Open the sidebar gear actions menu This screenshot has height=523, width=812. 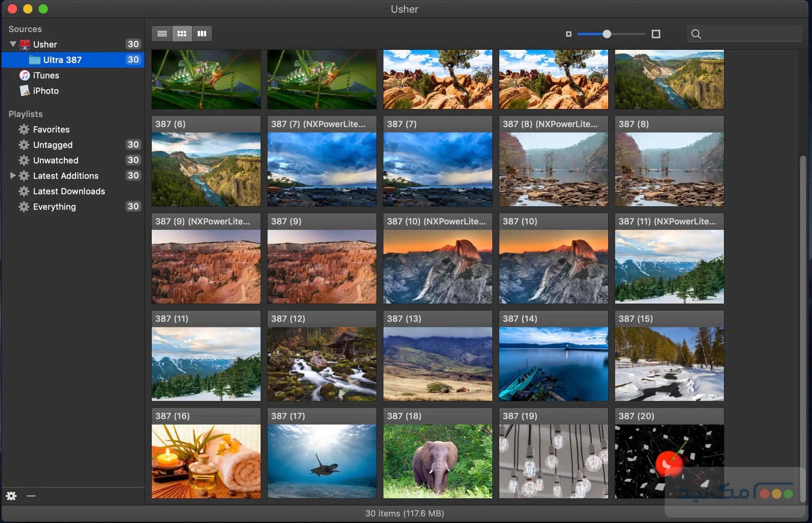(11, 496)
